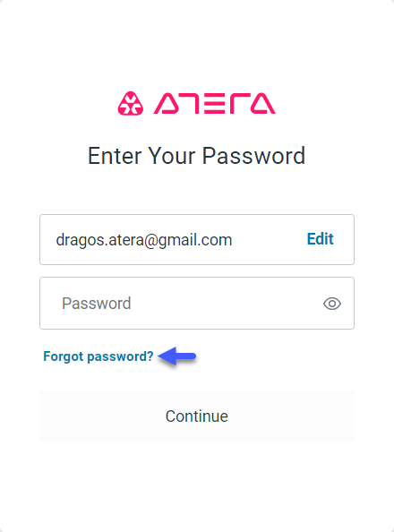Submit the login form with Continue
Viewport: 394px width, 532px height.
[197, 416]
